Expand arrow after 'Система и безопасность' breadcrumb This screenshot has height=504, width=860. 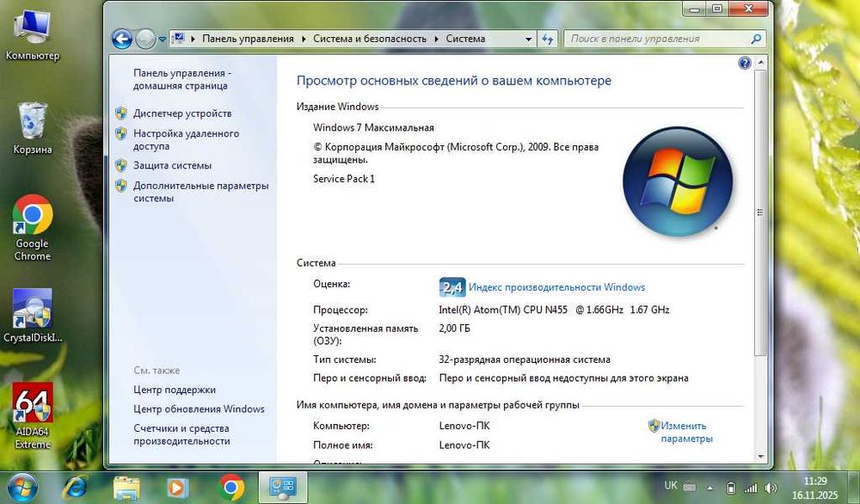(x=437, y=39)
